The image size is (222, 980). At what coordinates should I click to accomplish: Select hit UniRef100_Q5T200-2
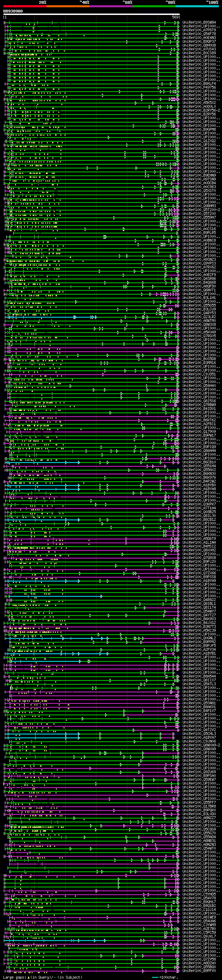(x=201, y=210)
